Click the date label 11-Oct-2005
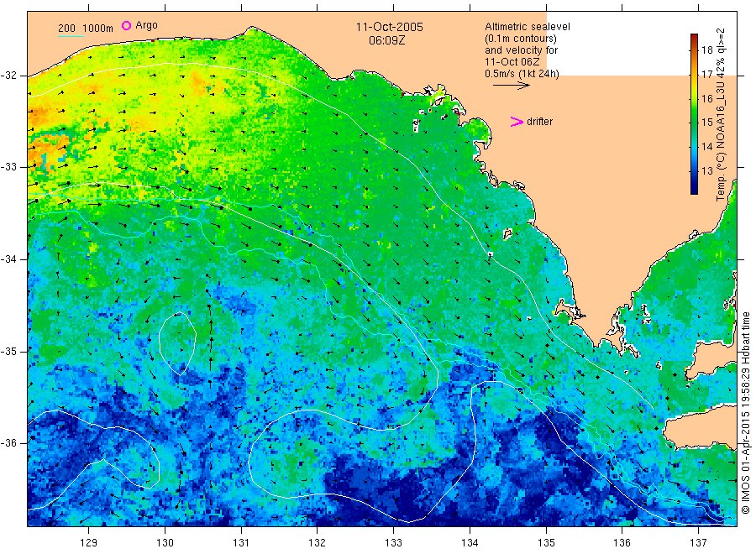This screenshot has width=756, height=554. 390,27
